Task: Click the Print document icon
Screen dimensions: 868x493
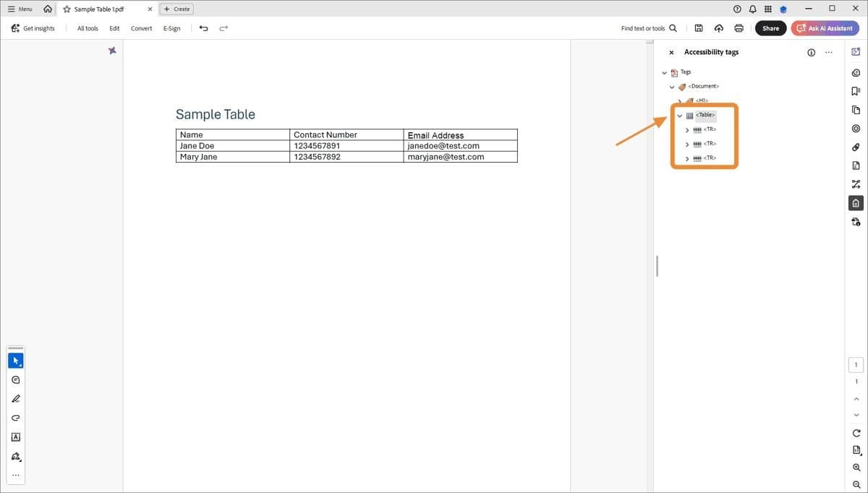Action: point(739,28)
